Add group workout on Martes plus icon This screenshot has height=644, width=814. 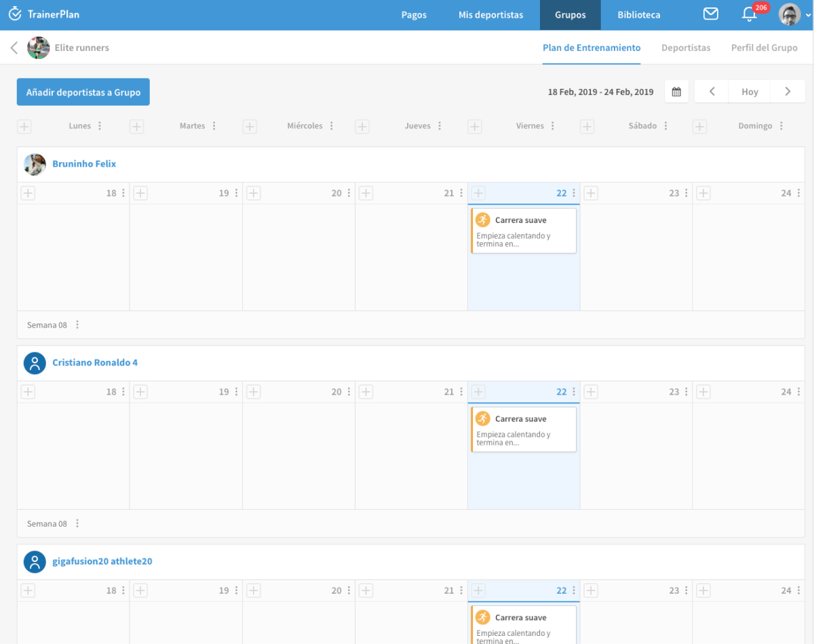pos(137,126)
